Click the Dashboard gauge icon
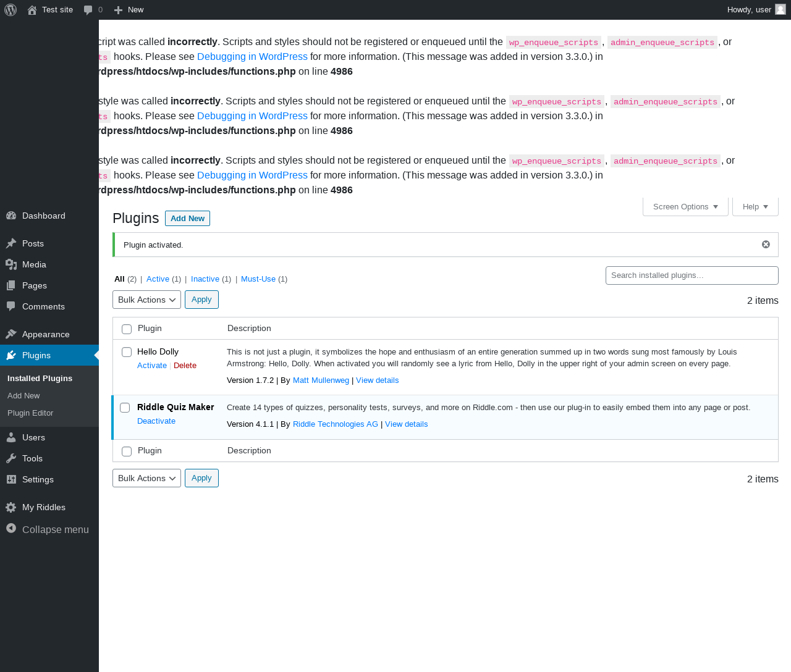 point(11,216)
